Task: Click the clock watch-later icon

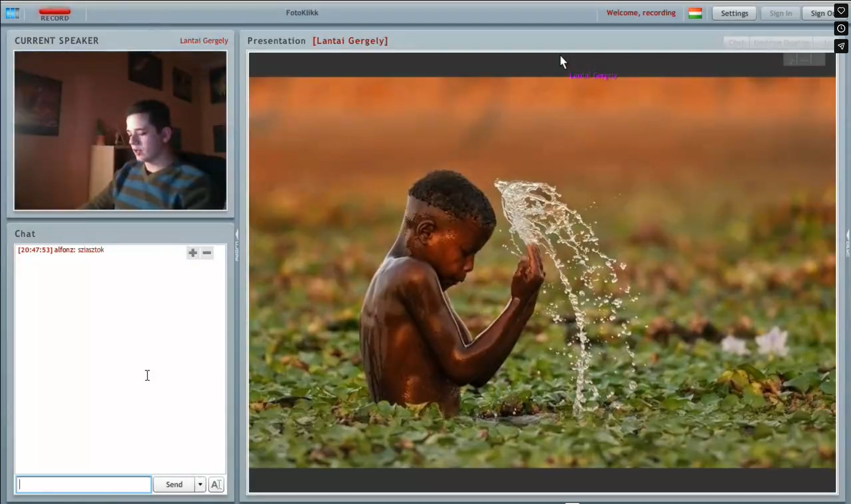Action: (841, 28)
